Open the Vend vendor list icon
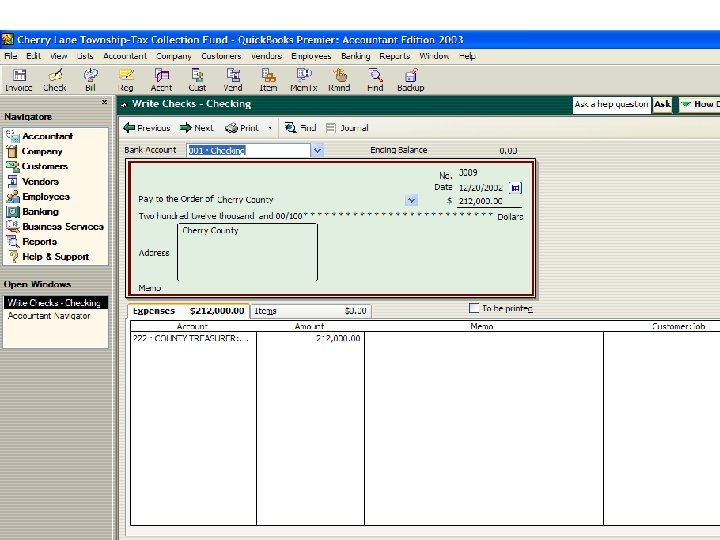 pyautogui.click(x=233, y=80)
